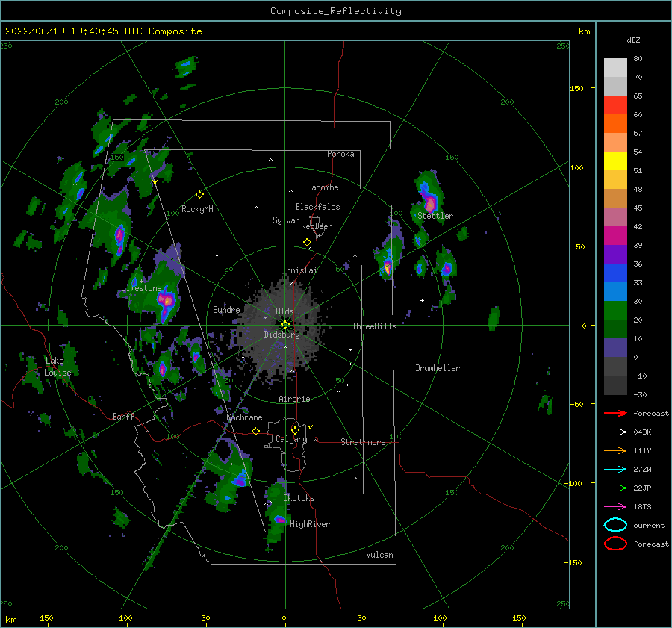This screenshot has height=628, width=672.
Task: Click the red forecast arrow in legend
Action: pyautogui.click(x=615, y=413)
